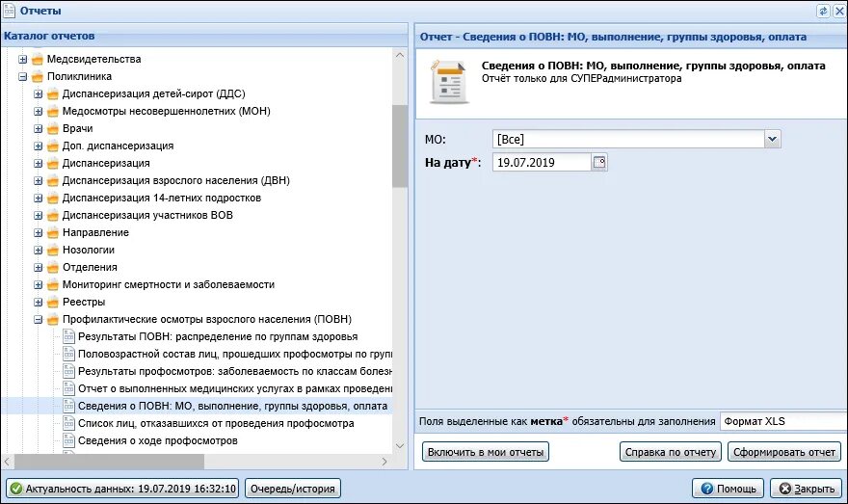Click report icon for Сведения о ходе профосмотров
Viewport: 848px width, 504px height.
click(x=68, y=440)
